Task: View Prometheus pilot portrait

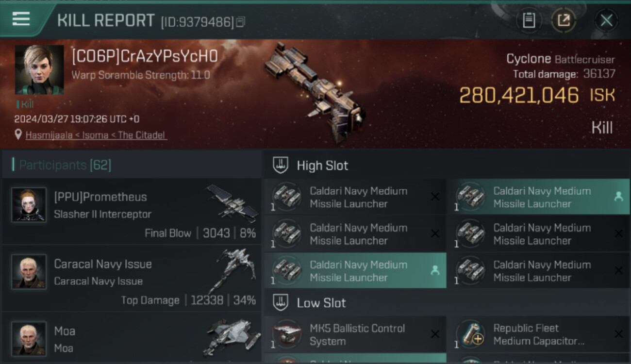Action: click(x=29, y=205)
